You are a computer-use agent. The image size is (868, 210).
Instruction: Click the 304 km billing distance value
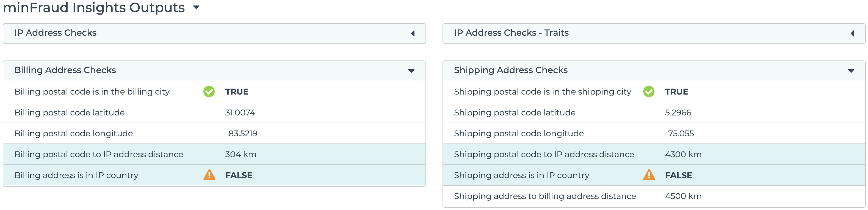click(x=241, y=154)
